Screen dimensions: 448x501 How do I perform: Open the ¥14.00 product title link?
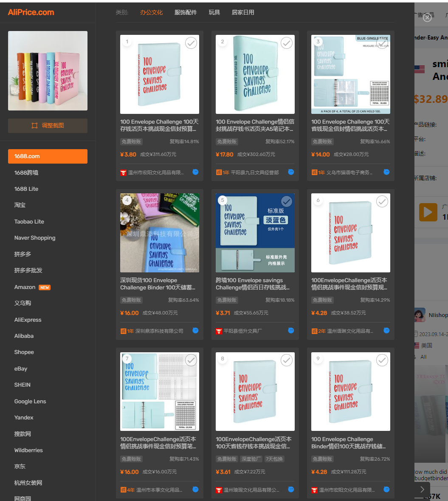(x=351, y=125)
